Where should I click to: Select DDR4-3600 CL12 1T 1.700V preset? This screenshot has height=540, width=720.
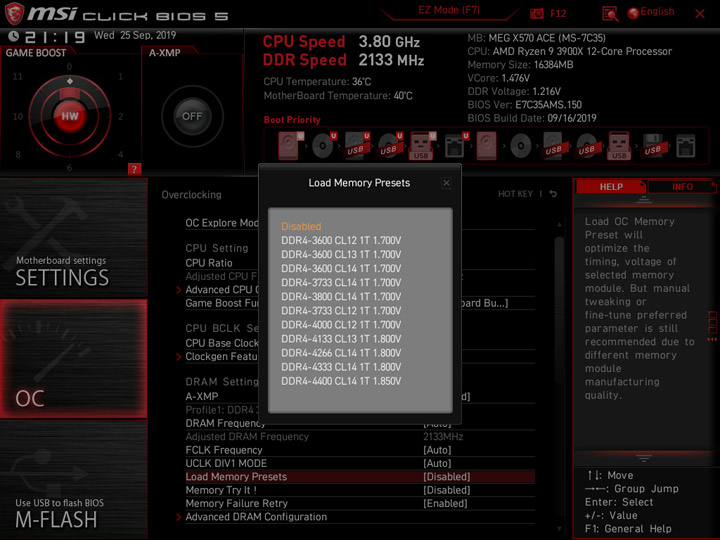pyautogui.click(x=341, y=240)
